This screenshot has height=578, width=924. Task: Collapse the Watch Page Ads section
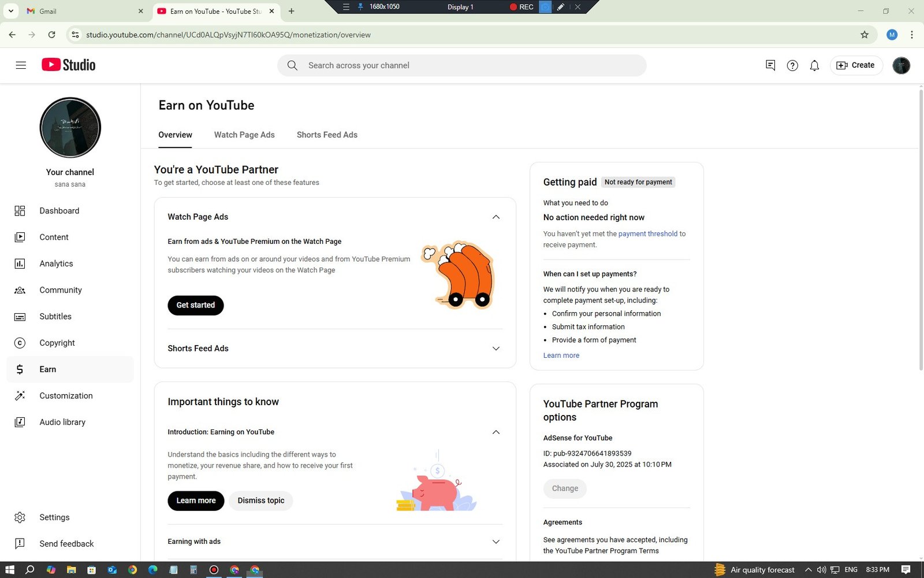click(495, 217)
